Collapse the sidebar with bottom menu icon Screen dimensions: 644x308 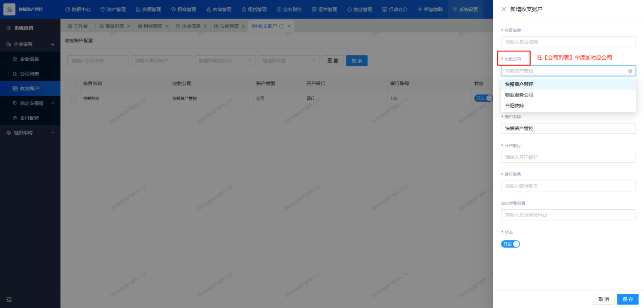[x=9, y=299]
